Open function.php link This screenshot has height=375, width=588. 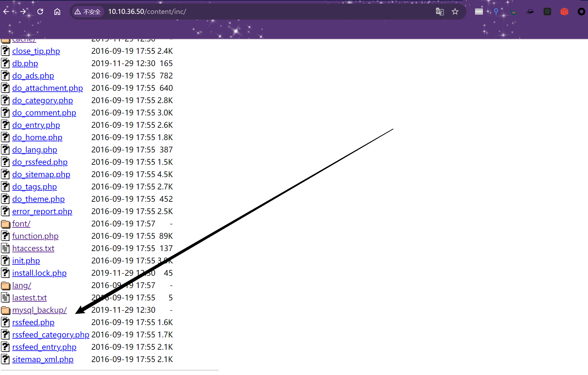(35, 236)
